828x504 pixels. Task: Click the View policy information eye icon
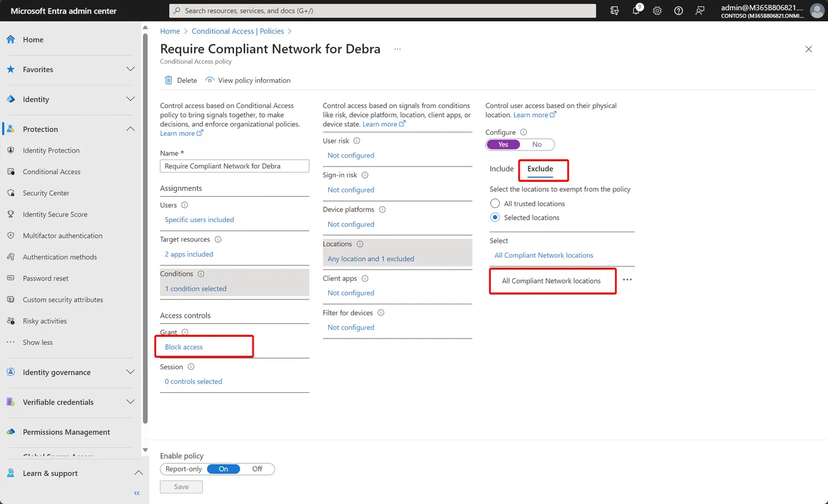(x=209, y=80)
